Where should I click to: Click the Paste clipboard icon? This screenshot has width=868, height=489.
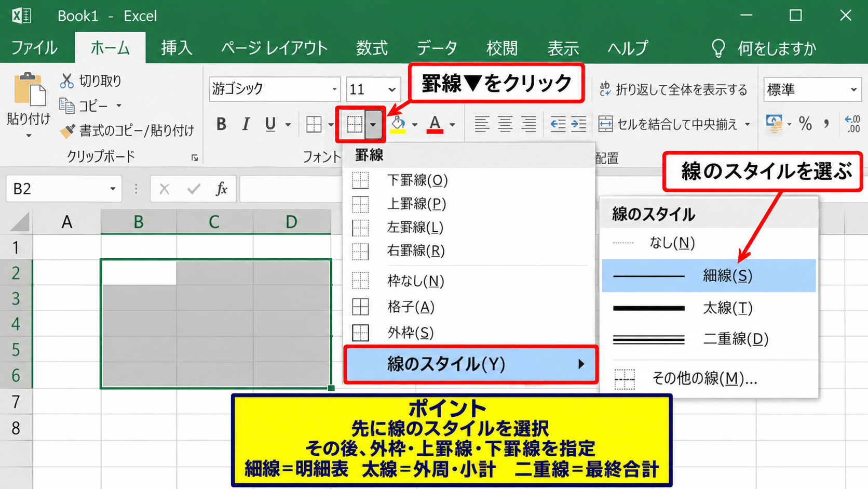point(29,89)
